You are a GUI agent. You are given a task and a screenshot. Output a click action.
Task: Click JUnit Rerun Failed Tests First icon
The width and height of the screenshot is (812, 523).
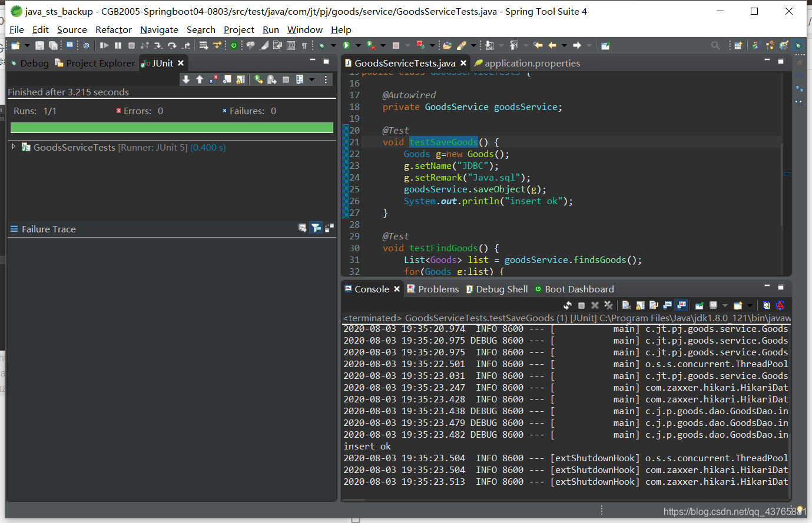[x=271, y=79]
